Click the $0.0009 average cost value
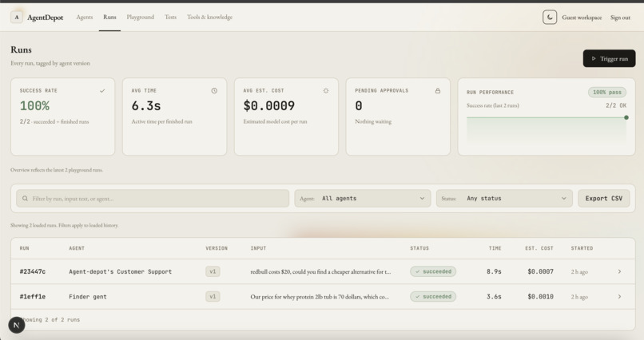Viewport: 644px width, 340px height. [x=269, y=106]
